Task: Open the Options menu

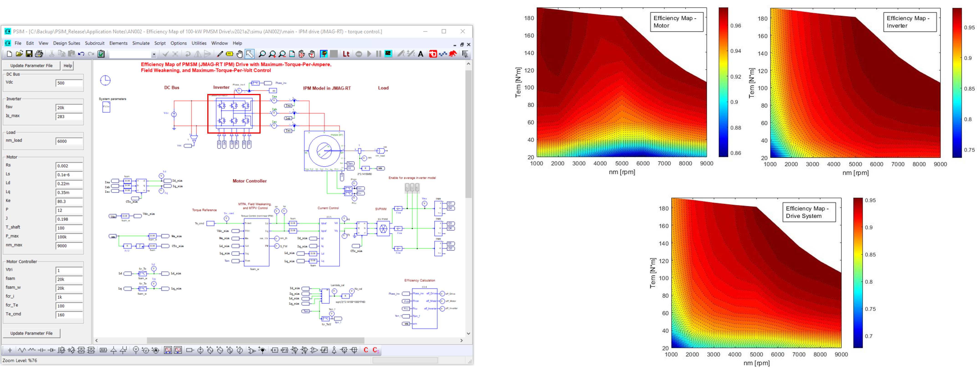Action: 178,43
